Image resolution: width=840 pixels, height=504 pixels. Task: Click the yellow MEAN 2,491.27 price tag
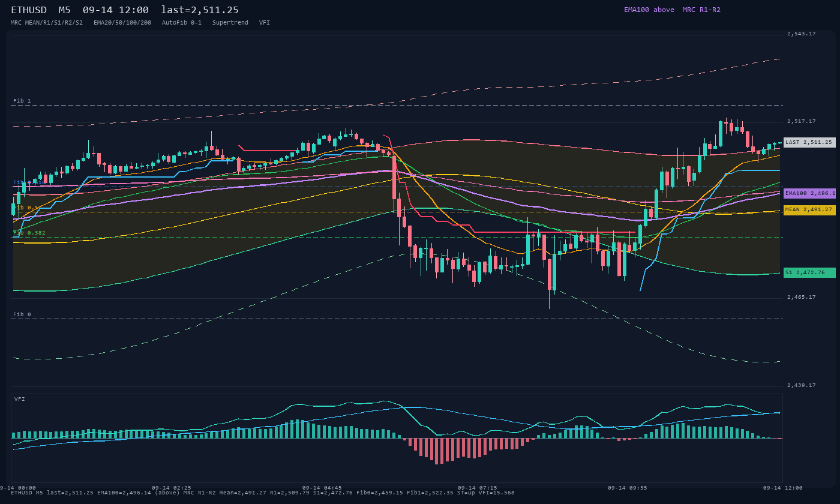(809, 210)
